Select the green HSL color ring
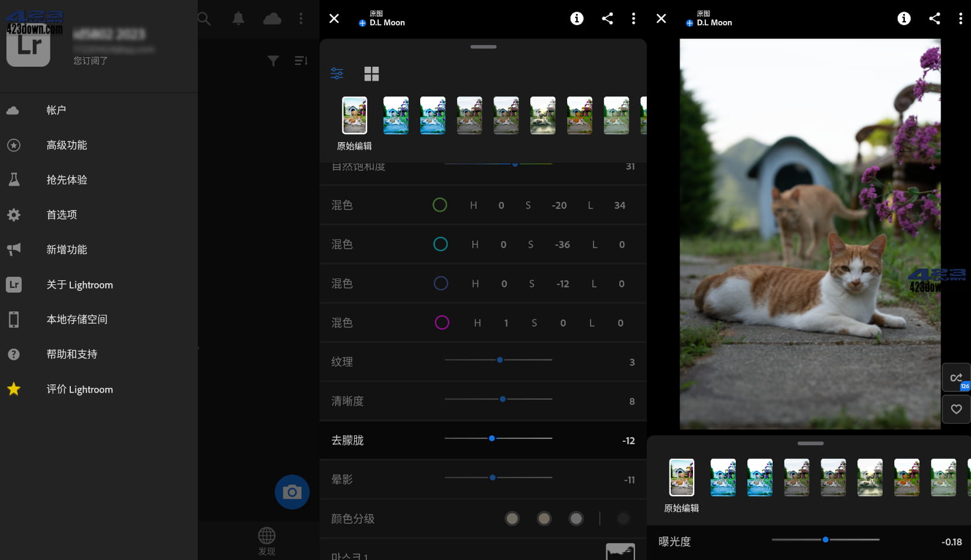The width and height of the screenshot is (971, 560). click(x=440, y=205)
